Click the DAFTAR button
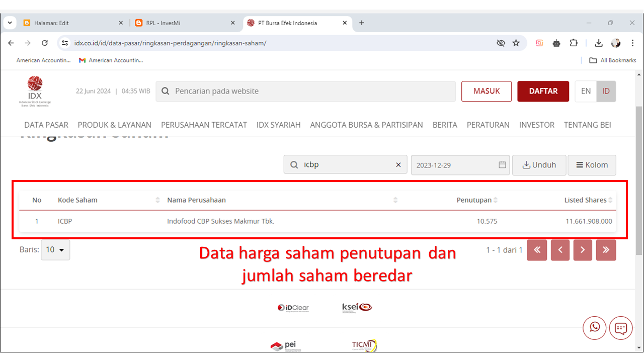 click(x=543, y=91)
